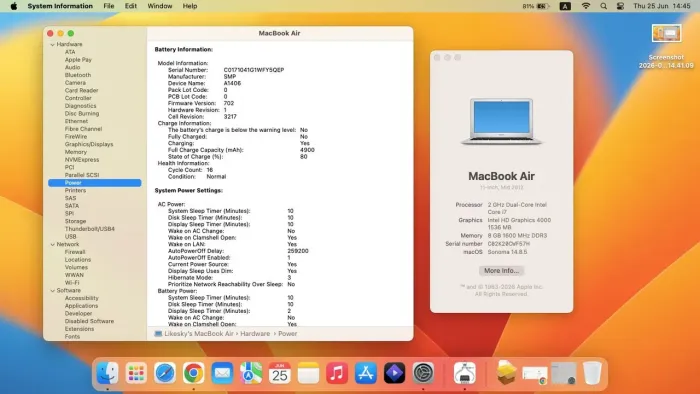This screenshot has height=394, width=700.
Task: Select Firewall under Network
Action: [75, 252]
